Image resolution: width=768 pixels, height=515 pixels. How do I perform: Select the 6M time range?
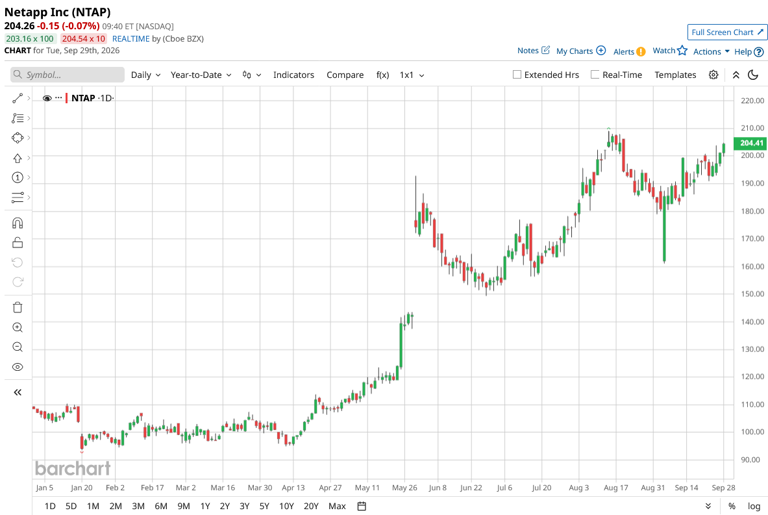161,506
